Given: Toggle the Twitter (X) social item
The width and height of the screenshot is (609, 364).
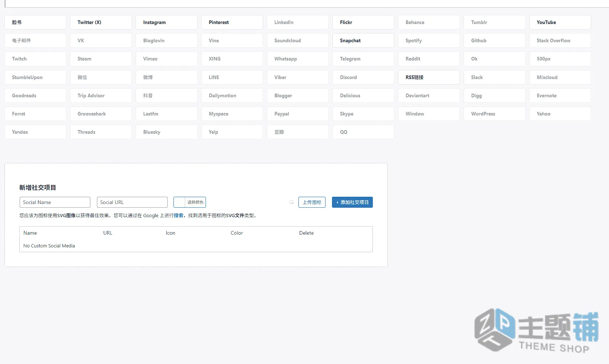Looking at the screenshot, I should pyautogui.click(x=101, y=22).
